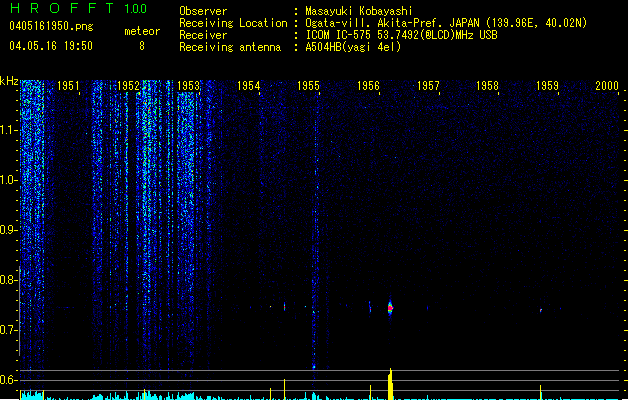Click the 1955 time axis label
This screenshot has height=400, width=629.
point(308,86)
